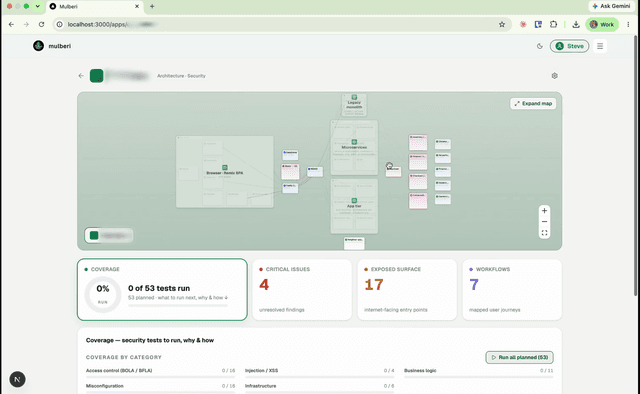
Task: Select the Microservices group node
Action: [354, 147]
